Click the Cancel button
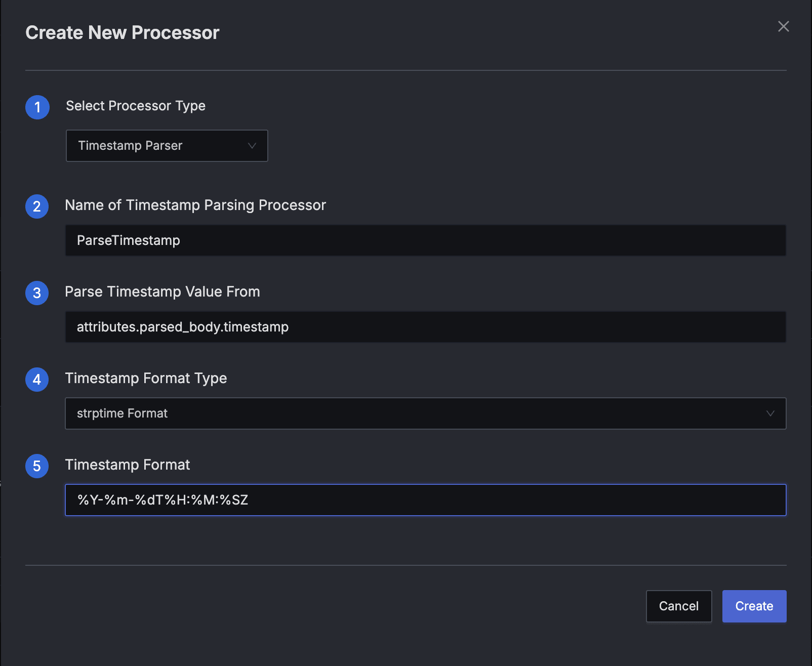Viewport: 812px width, 666px height. click(x=678, y=606)
